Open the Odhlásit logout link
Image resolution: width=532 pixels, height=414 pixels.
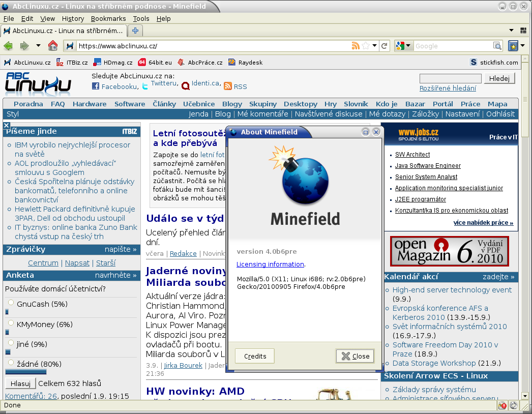pos(500,114)
